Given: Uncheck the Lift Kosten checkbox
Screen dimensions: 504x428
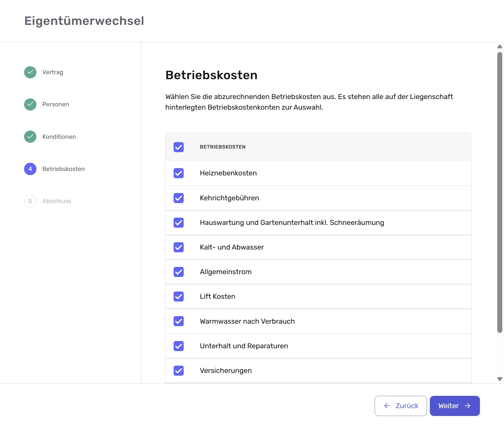Looking at the screenshot, I should pos(179,297).
